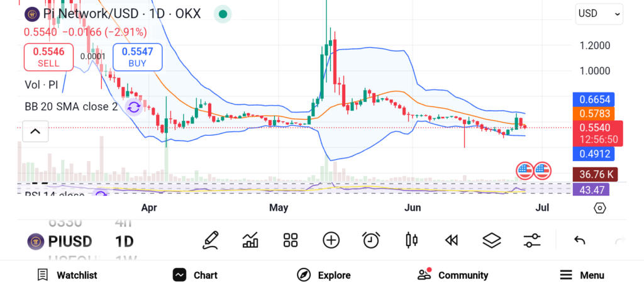Viewport: 644px width, 290px height.
Task: Start bar replay with rewind icon
Action: click(451, 240)
